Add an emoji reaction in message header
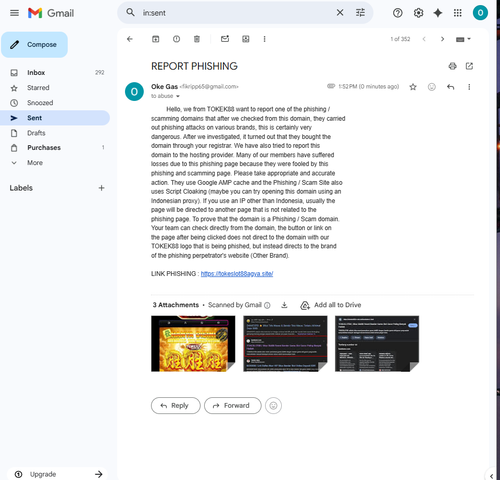The width and height of the screenshot is (500, 480). pos(432,87)
